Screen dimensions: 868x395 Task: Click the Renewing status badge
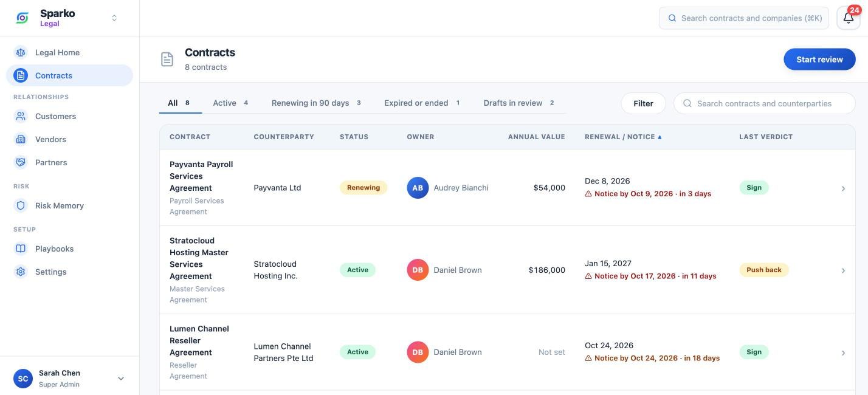[x=363, y=188]
